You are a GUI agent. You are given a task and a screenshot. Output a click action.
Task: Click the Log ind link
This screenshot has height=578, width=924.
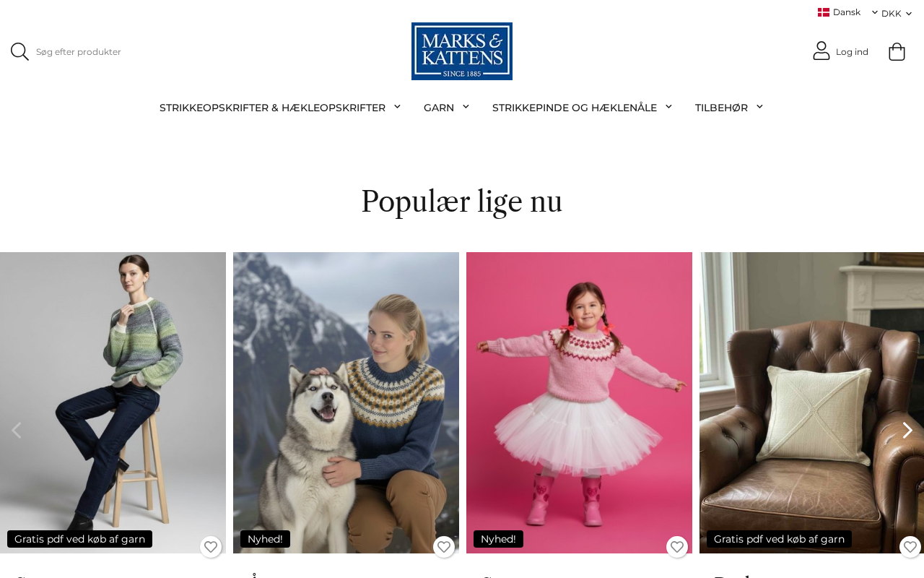tap(852, 52)
